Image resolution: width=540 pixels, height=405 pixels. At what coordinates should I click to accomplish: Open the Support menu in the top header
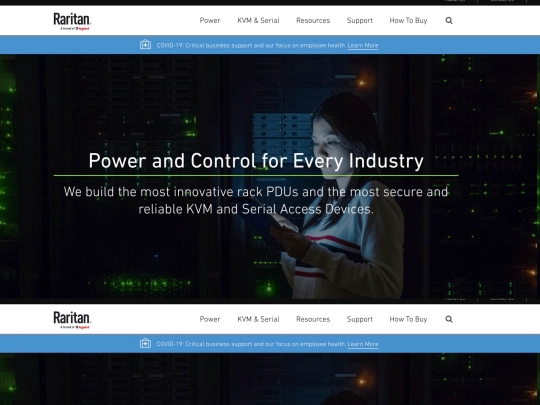[x=360, y=21]
